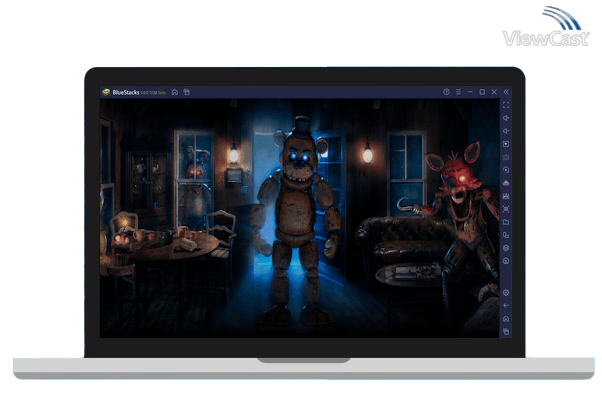Go to Android home via sidebar
The height and width of the screenshot is (414, 602).
click(506, 319)
